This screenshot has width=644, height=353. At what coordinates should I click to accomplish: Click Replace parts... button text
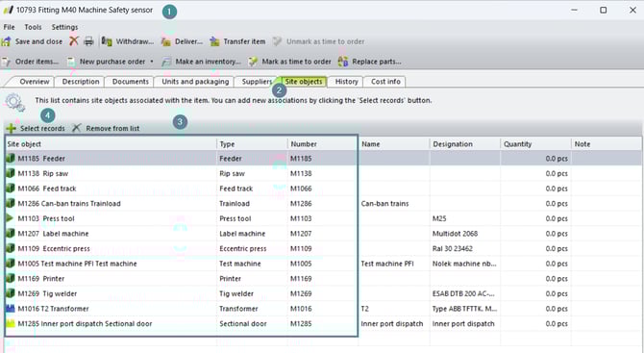click(x=377, y=62)
